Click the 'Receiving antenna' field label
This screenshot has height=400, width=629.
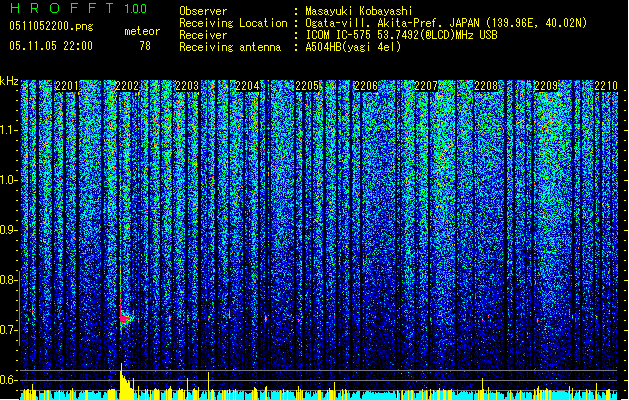230,47
